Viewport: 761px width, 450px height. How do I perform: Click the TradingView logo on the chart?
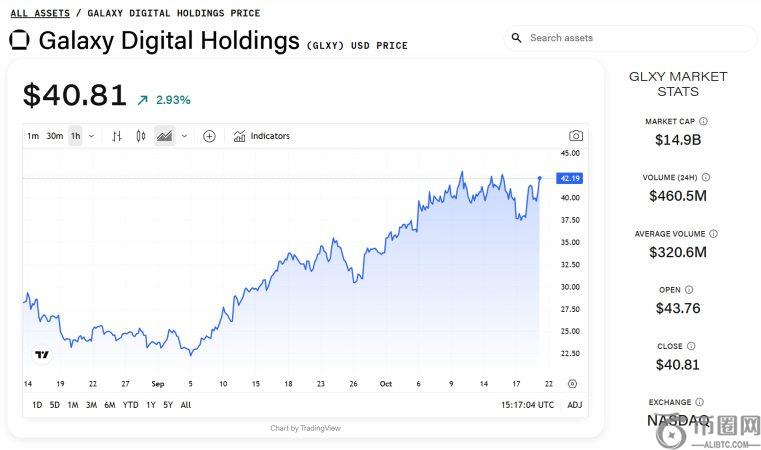pyautogui.click(x=42, y=355)
